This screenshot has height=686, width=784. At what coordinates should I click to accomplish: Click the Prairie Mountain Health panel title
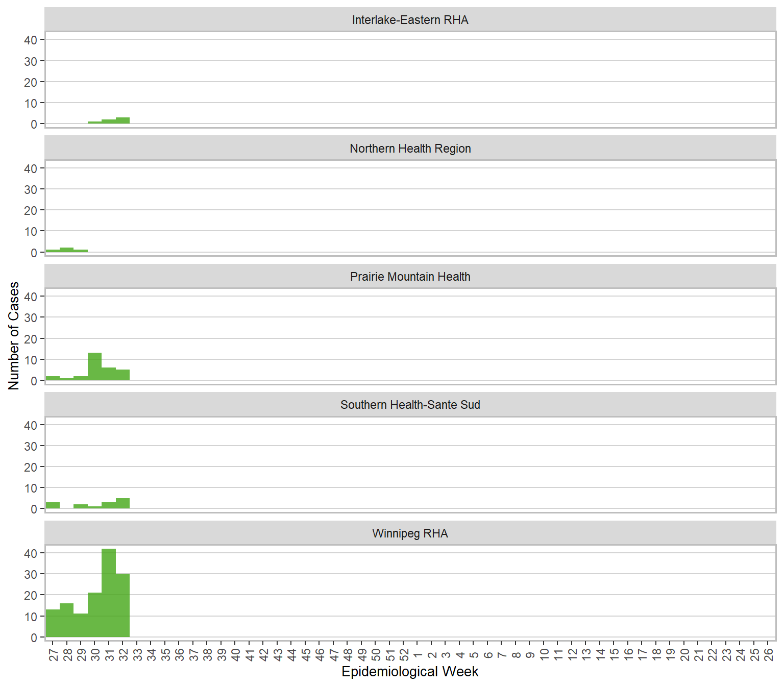click(410, 277)
